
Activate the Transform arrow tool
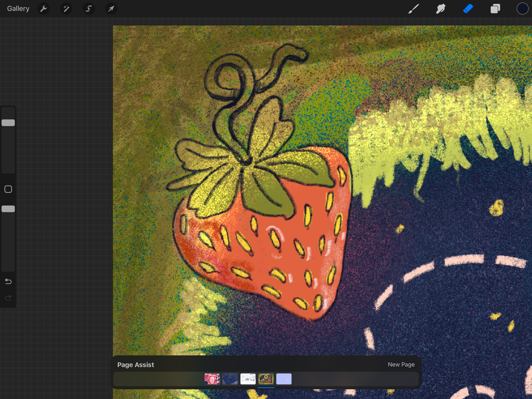point(111,9)
